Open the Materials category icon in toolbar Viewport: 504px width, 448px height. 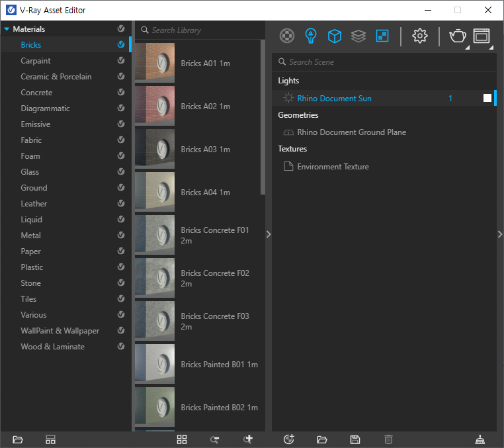[287, 36]
